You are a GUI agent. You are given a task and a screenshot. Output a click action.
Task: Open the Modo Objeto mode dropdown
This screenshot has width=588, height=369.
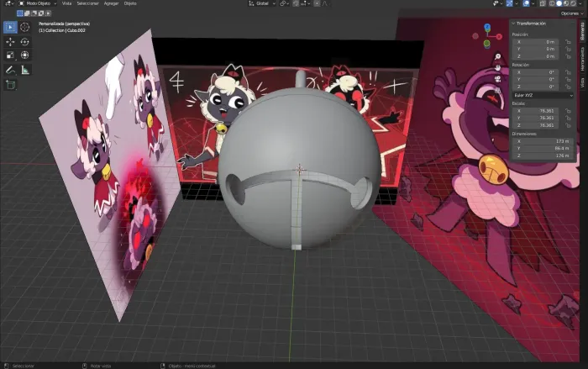[38, 3]
